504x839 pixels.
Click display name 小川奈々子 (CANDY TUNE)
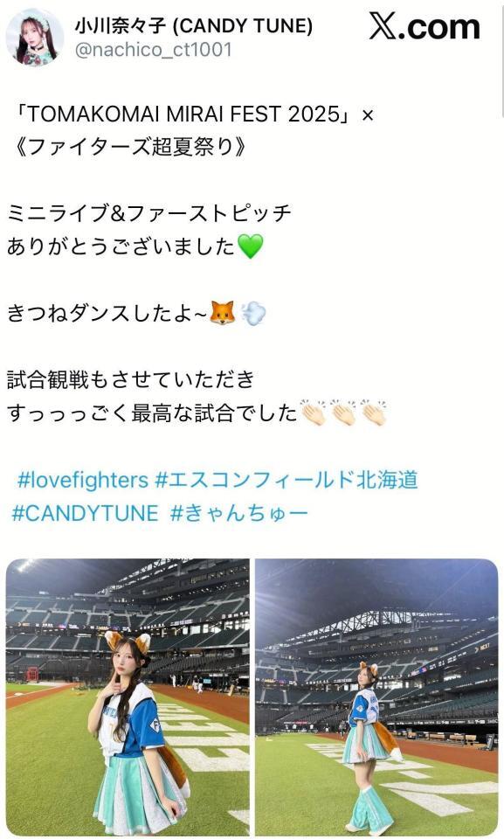point(194,25)
